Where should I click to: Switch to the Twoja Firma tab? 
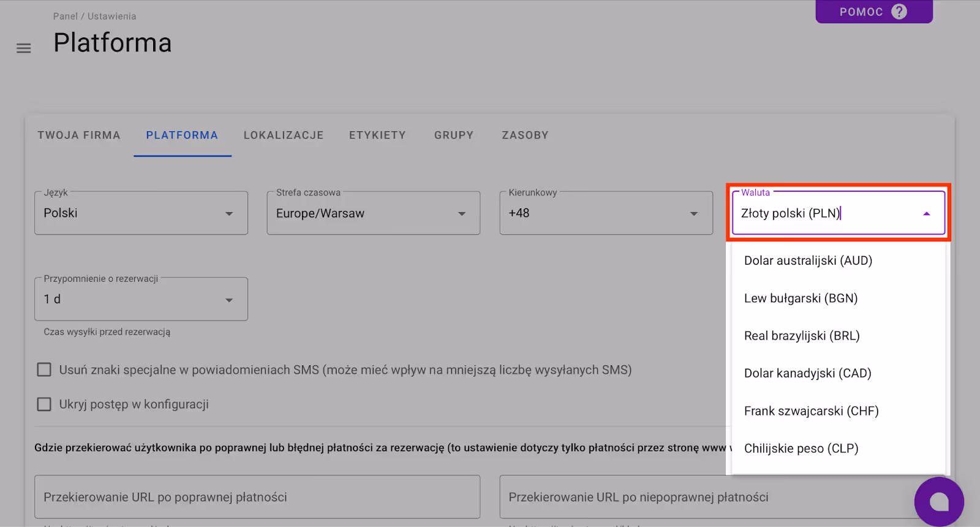click(79, 135)
